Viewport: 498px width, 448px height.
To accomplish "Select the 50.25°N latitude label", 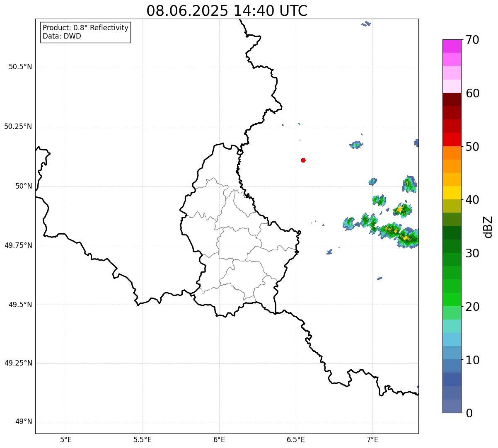I will (x=18, y=126).
